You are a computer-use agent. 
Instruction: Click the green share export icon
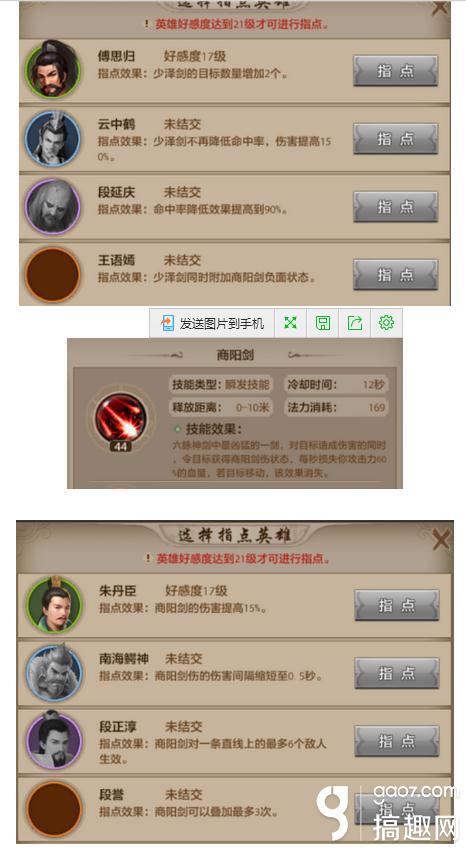[354, 323]
